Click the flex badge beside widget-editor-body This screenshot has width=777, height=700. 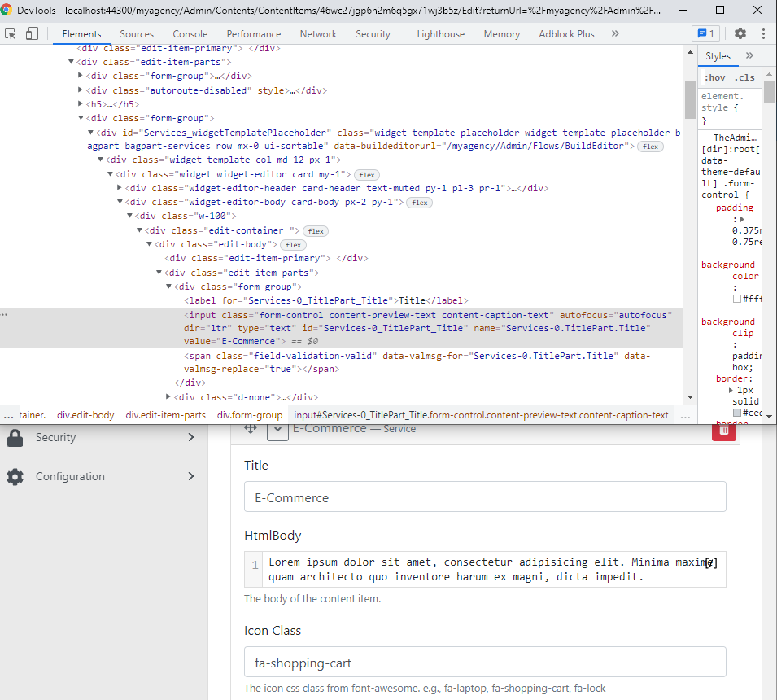pos(419,203)
